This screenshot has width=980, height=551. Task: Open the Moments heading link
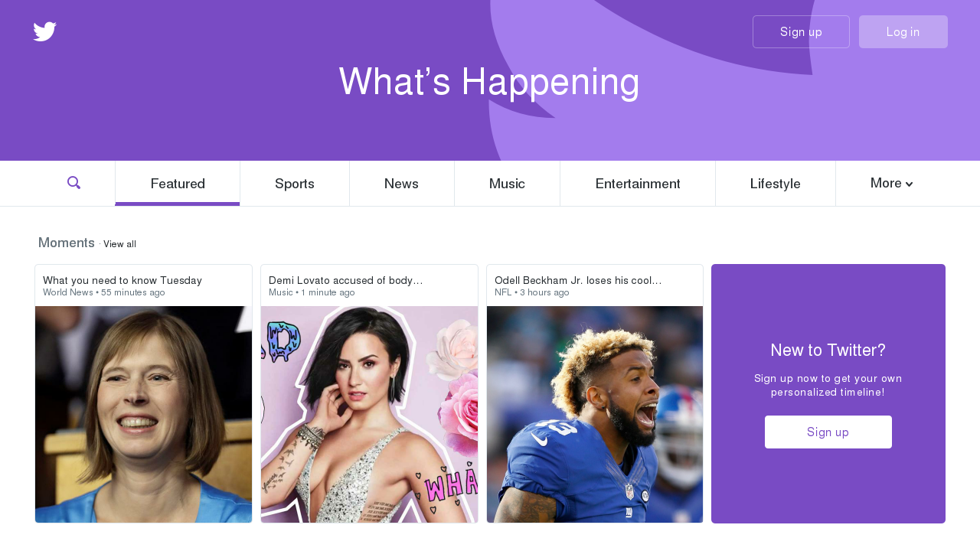(67, 243)
